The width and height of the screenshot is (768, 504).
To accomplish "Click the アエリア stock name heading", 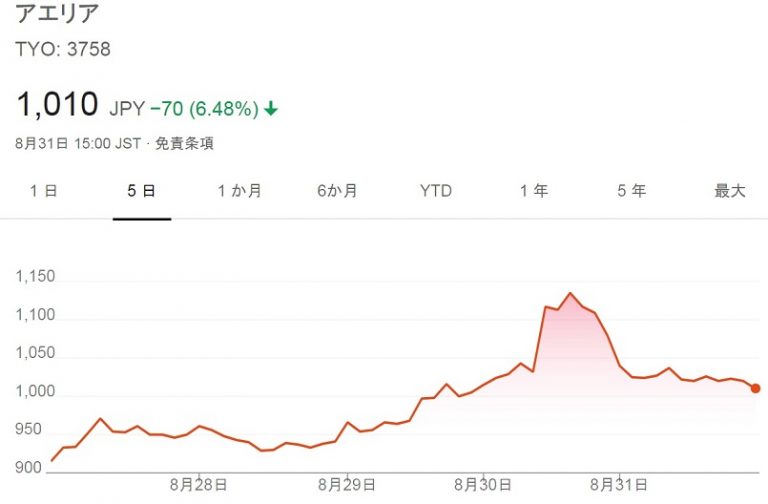I will pyautogui.click(x=57, y=15).
